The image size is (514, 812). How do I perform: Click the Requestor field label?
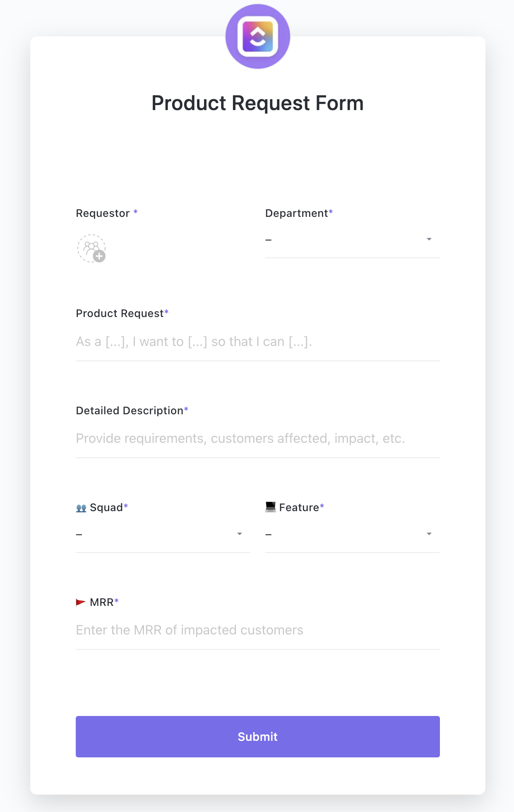tap(103, 214)
